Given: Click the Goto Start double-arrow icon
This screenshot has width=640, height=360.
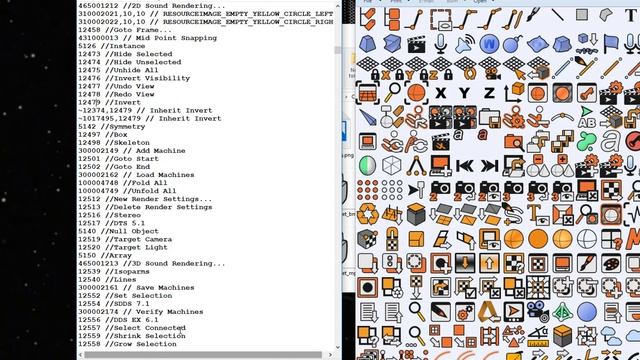Looking at the screenshot, I should tap(465, 166).
